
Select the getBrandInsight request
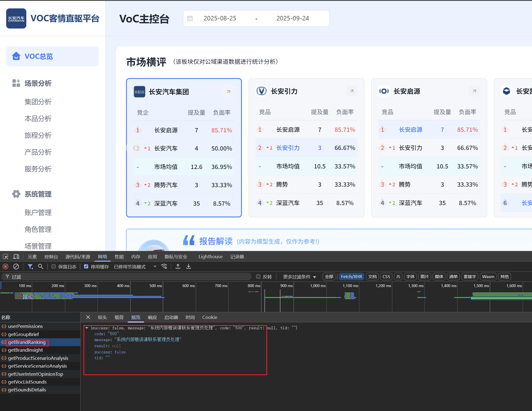(x=25, y=350)
